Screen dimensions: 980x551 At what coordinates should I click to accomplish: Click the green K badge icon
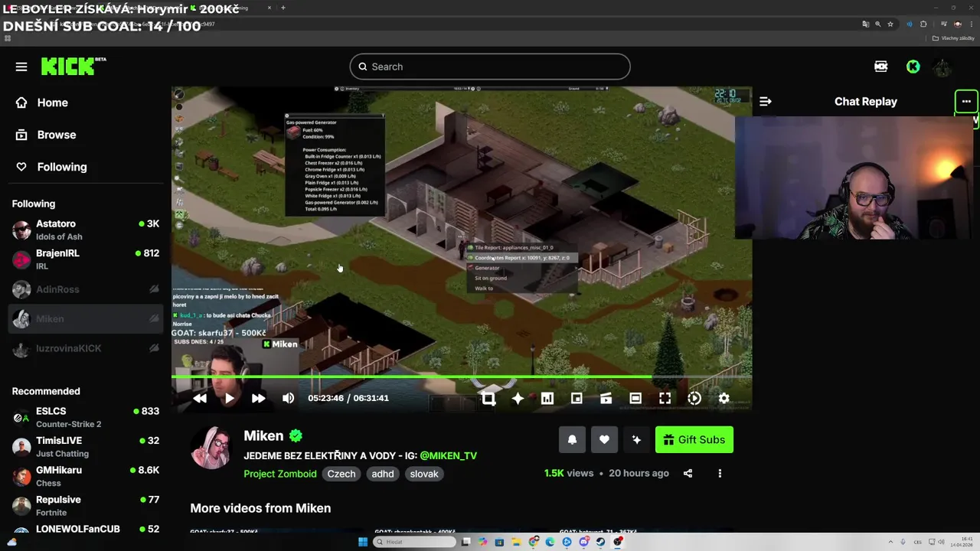[913, 67]
